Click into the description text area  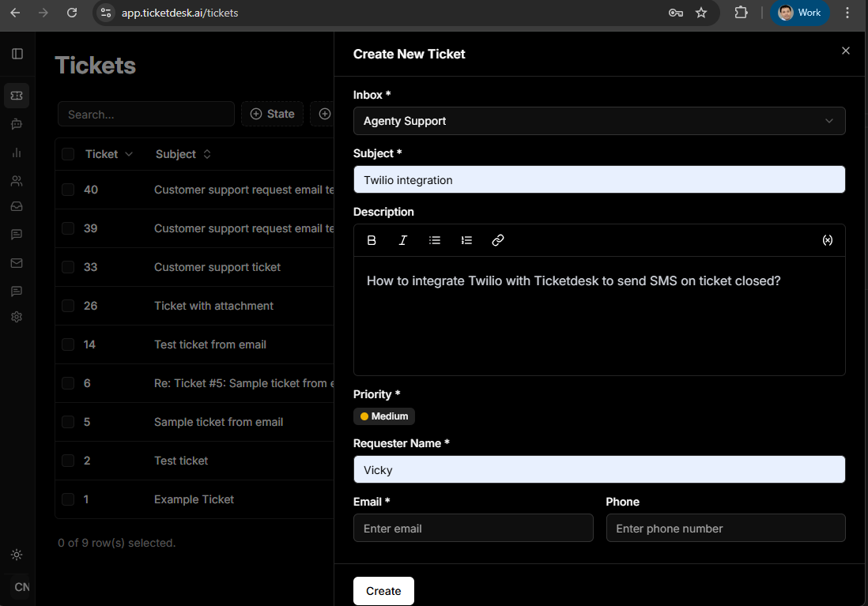coord(599,316)
